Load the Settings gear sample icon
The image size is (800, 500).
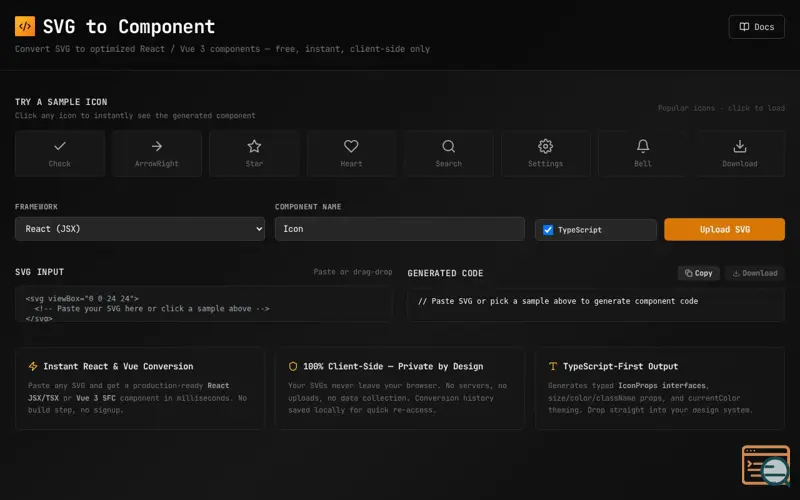(545, 154)
